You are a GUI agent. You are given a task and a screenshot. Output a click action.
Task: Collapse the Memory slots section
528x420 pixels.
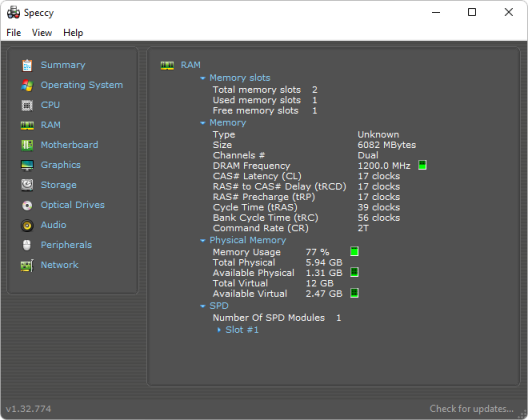[x=202, y=78]
